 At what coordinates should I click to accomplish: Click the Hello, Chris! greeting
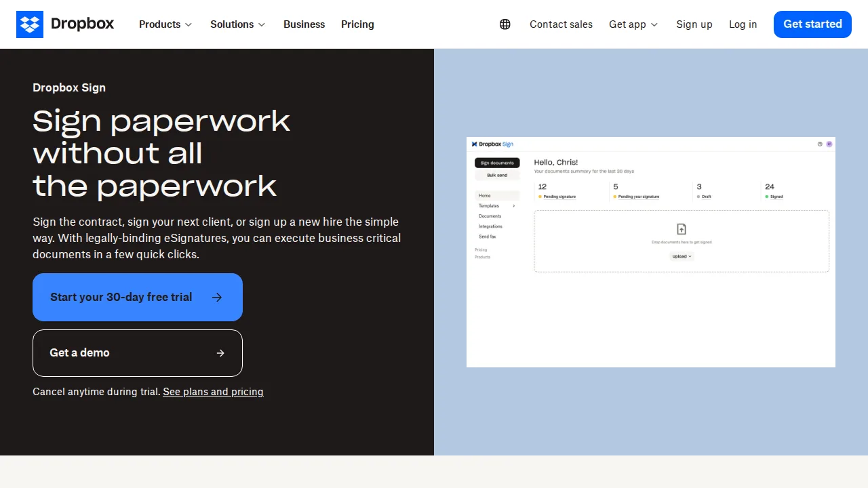coord(556,163)
